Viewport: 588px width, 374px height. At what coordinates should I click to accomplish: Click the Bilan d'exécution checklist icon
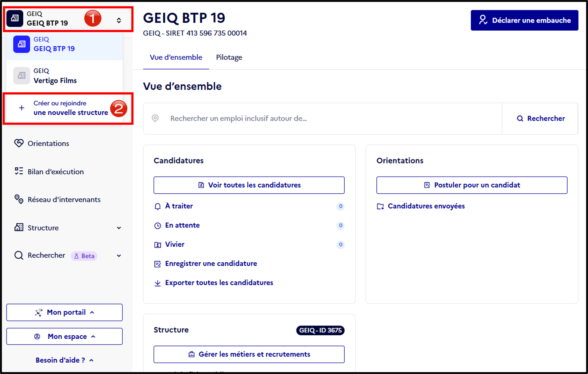coord(19,171)
